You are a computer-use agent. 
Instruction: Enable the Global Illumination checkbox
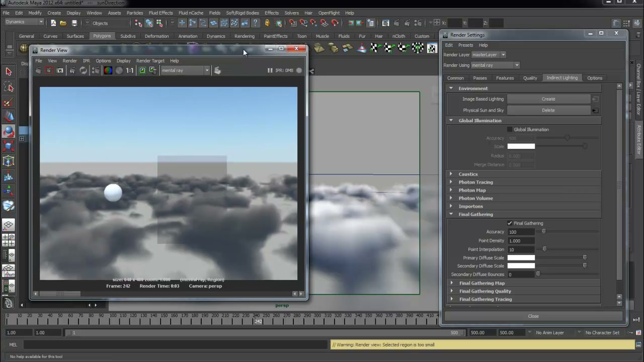(510, 130)
